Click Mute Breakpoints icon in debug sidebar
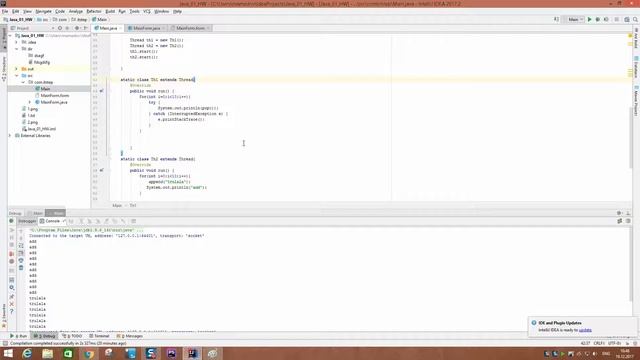Screen dimensions: 640x360 (11, 261)
